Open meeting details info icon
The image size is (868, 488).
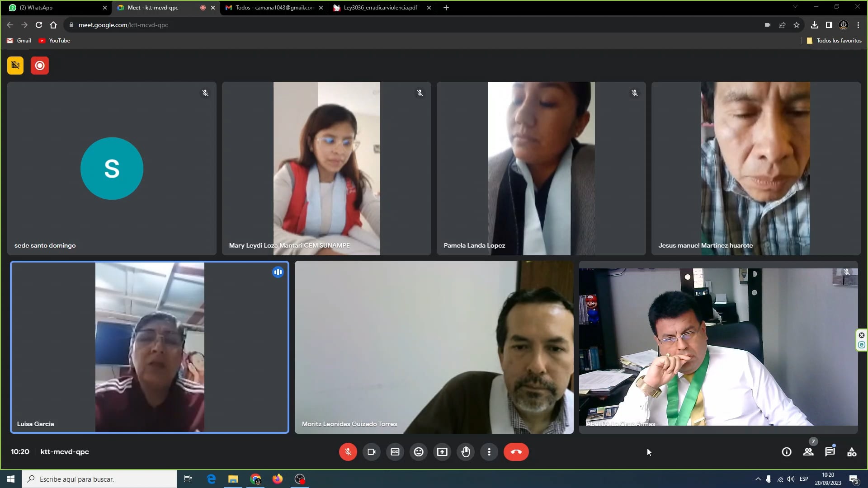pos(787,452)
